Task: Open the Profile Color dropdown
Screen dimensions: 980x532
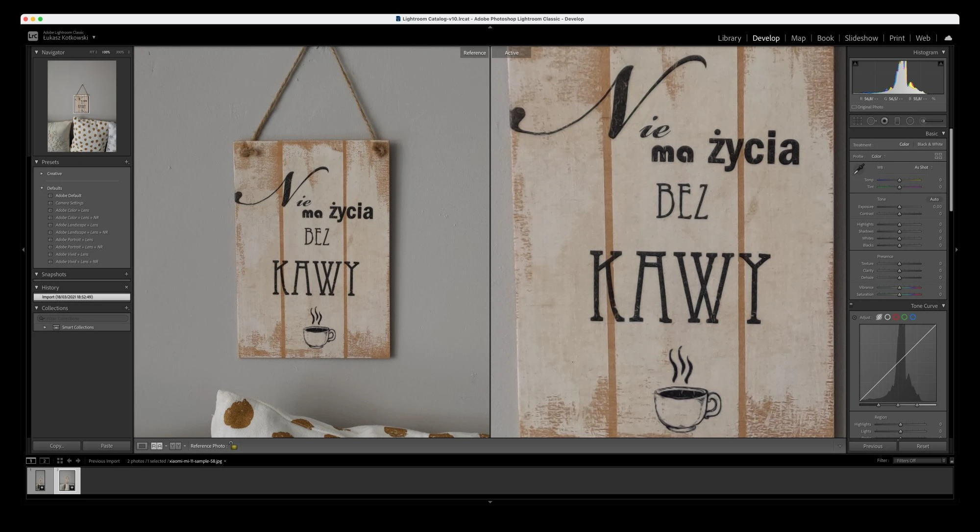Action: pos(879,156)
